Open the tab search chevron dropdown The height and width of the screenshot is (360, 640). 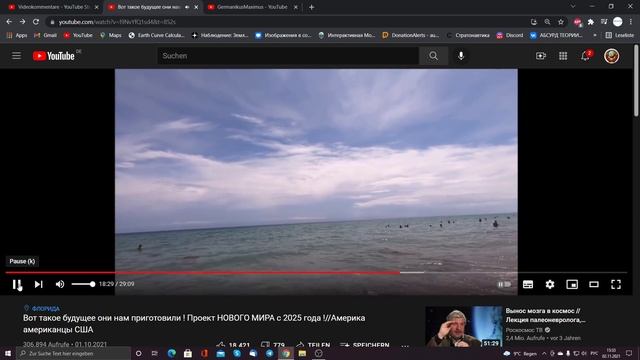coord(573,7)
